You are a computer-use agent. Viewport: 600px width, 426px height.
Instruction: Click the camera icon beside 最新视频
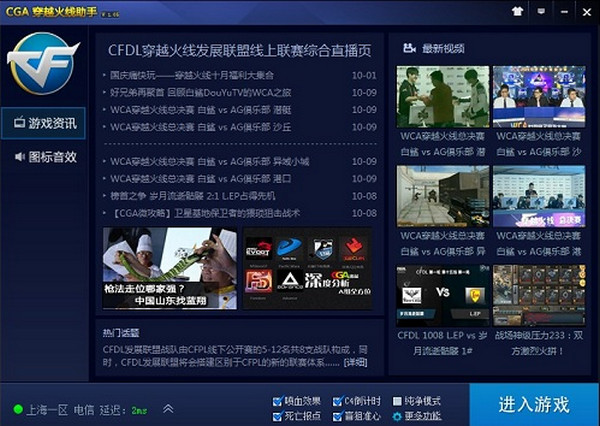click(409, 48)
